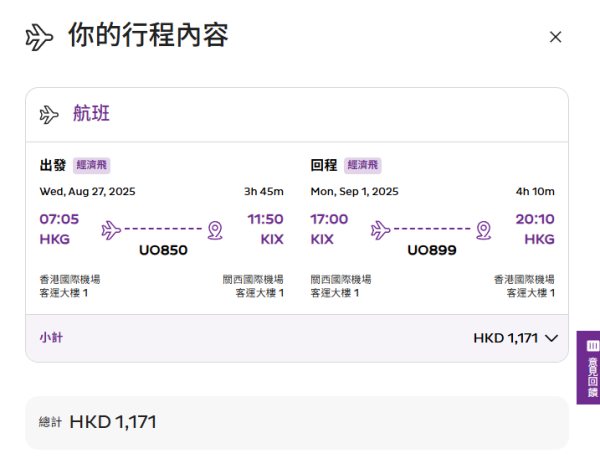
Task: Click the 你的行程內容 title
Action: [x=148, y=35]
